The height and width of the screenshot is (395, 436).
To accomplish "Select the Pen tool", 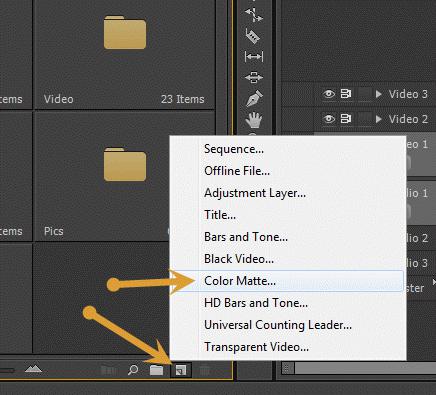I will [254, 98].
